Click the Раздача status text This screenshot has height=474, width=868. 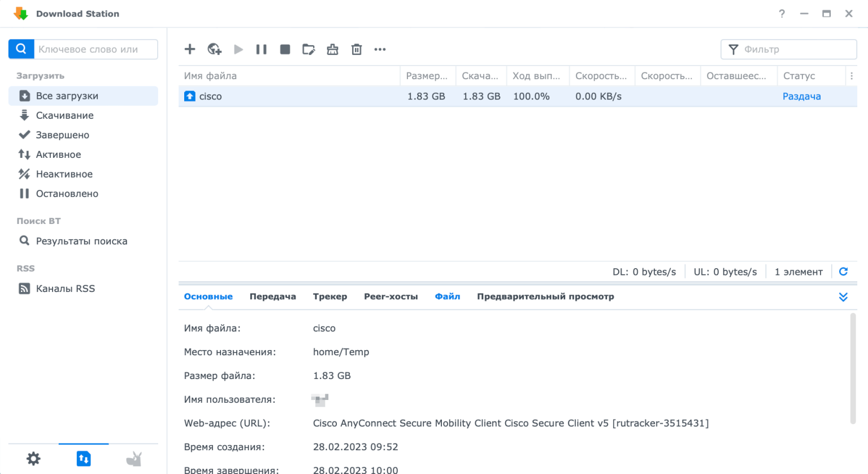[x=801, y=96]
